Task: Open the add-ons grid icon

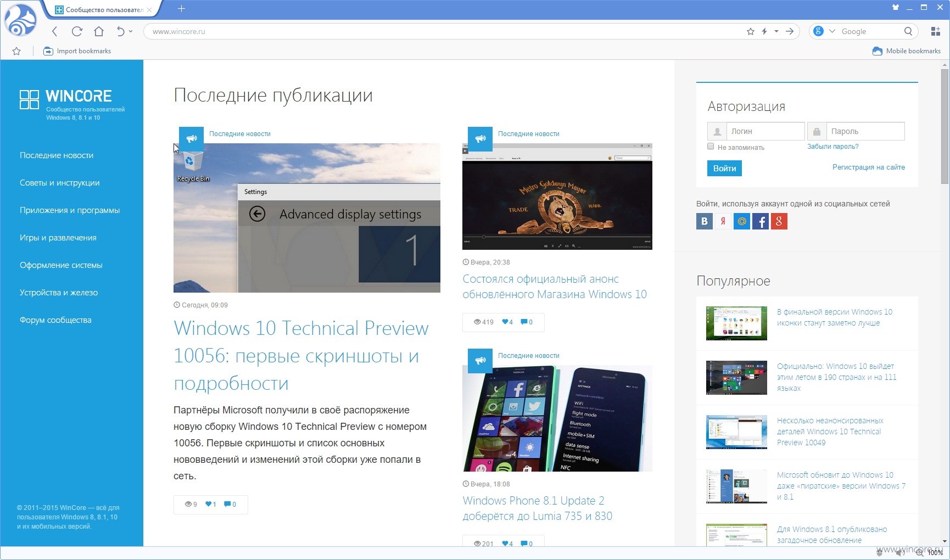Action: (936, 31)
